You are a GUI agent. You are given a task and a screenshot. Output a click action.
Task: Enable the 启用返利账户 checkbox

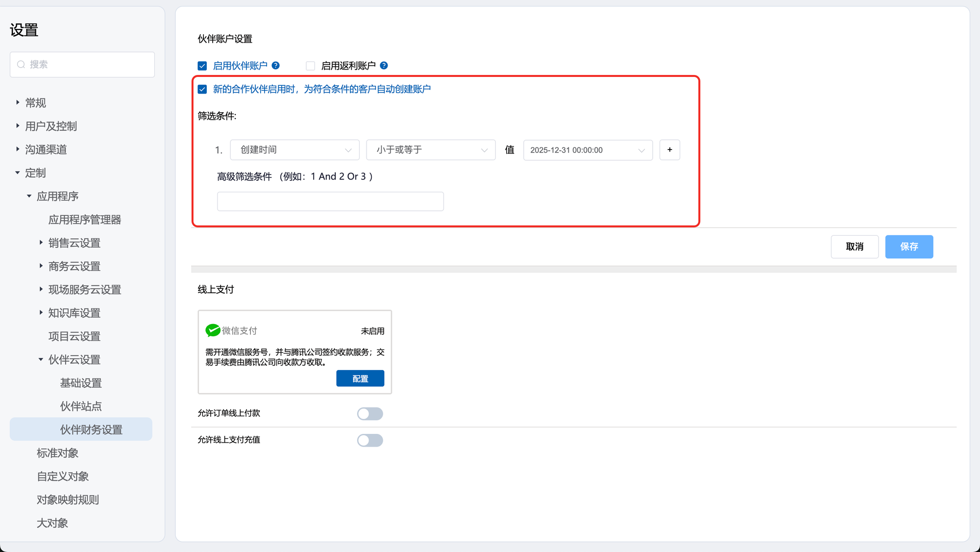(x=310, y=66)
